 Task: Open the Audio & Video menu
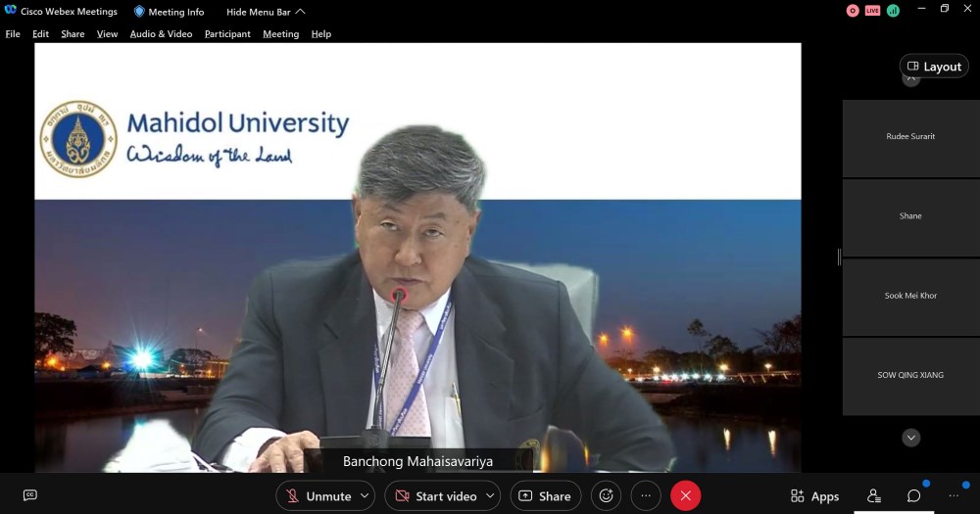pyautogui.click(x=161, y=34)
